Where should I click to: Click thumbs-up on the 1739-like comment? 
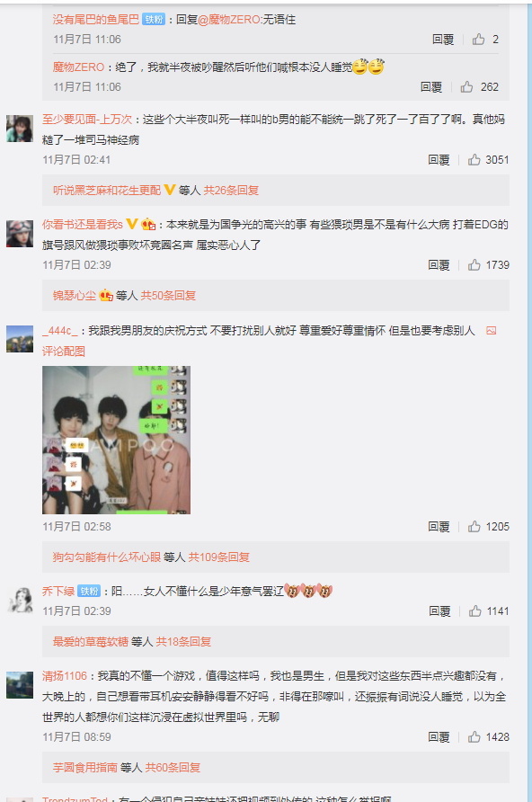474,264
